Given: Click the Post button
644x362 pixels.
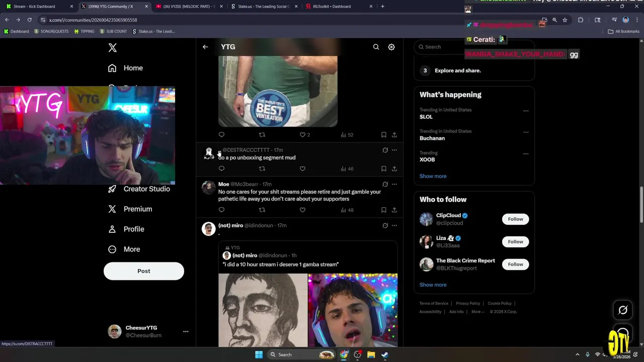Looking at the screenshot, I should (x=144, y=271).
